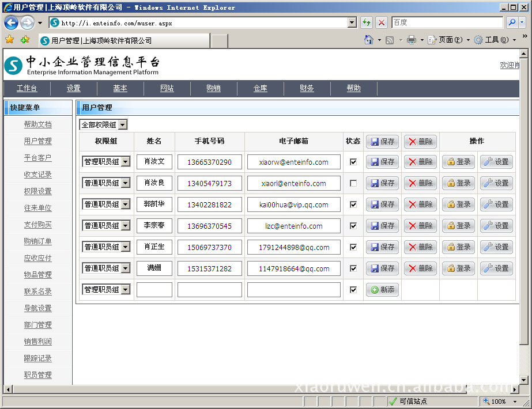Delete the user 满姗 with 删除 button
532x409 pixels.
420,268
